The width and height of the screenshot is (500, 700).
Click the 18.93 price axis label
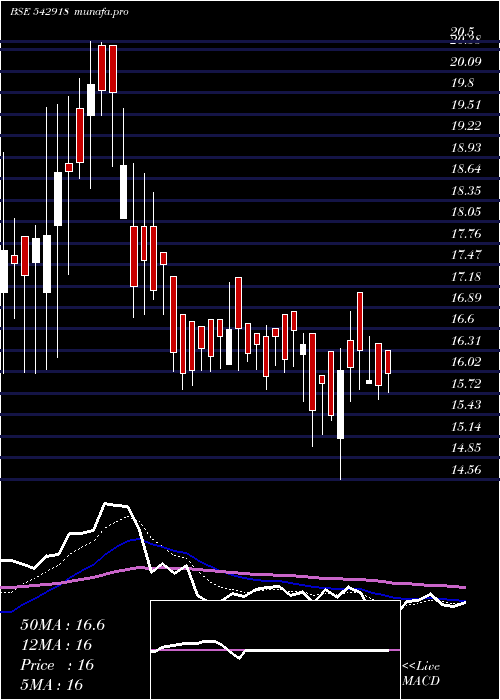pyautogui.click(x=466, y=148)
